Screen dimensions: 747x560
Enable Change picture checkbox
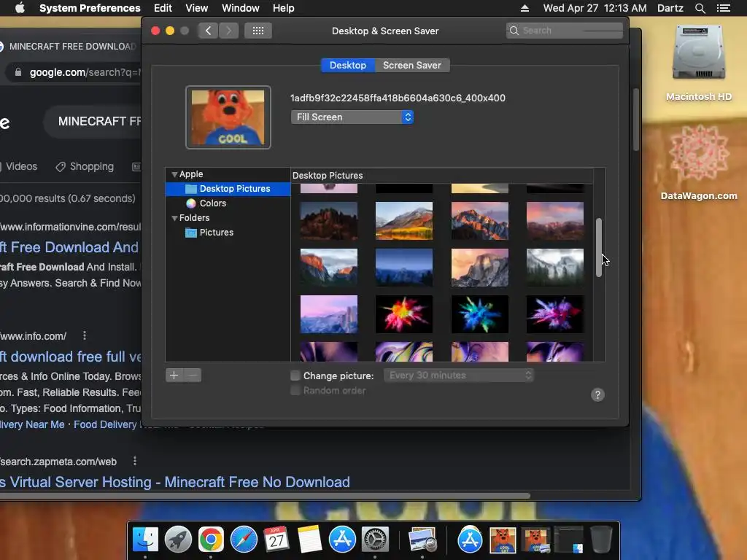(295, 376)
